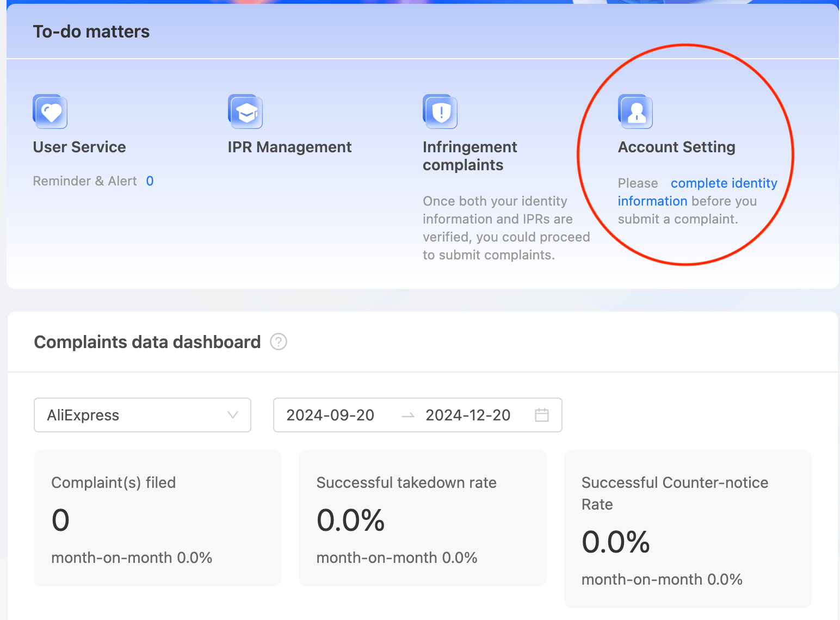Select the end date 2024-12-20 field
840x620 pixels.
click(x=468, y=415)
